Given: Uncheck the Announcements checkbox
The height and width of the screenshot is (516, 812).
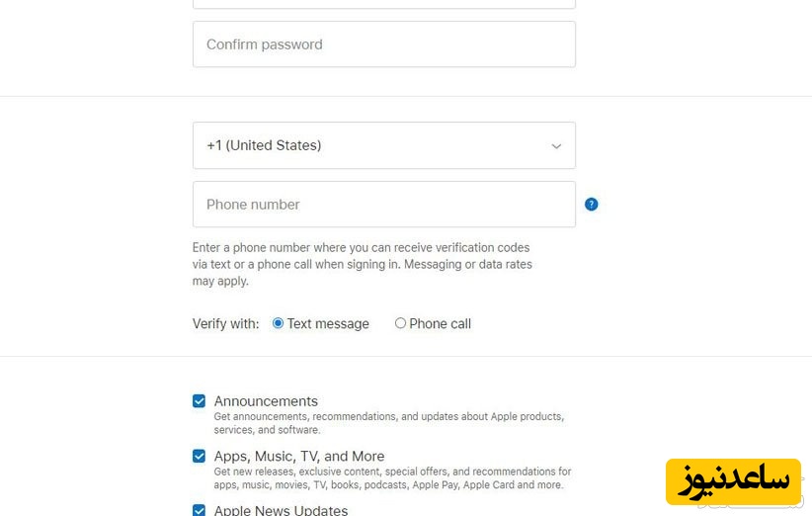Looking at the screenshot, I should pyautogui.click(x=200, y=401).
